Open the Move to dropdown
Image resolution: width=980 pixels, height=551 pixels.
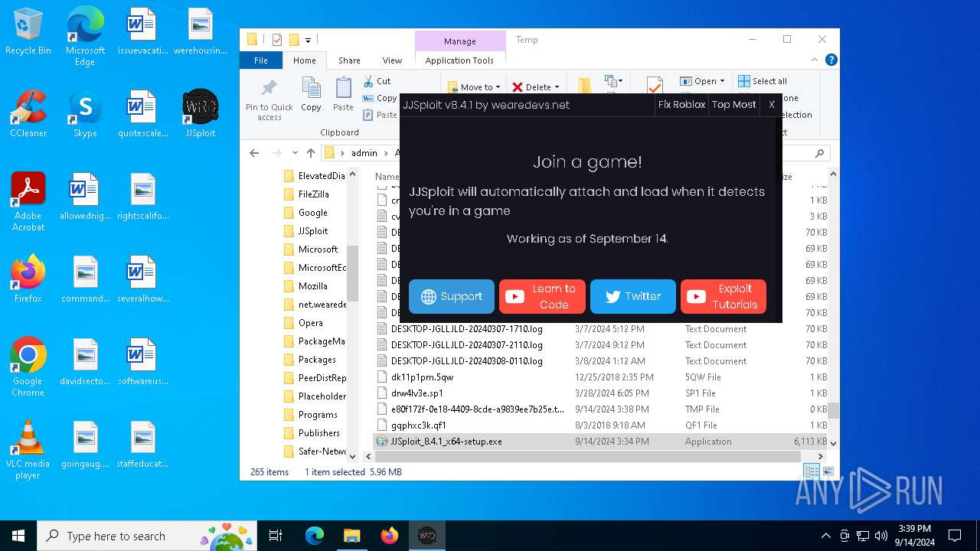pos(473,87)
